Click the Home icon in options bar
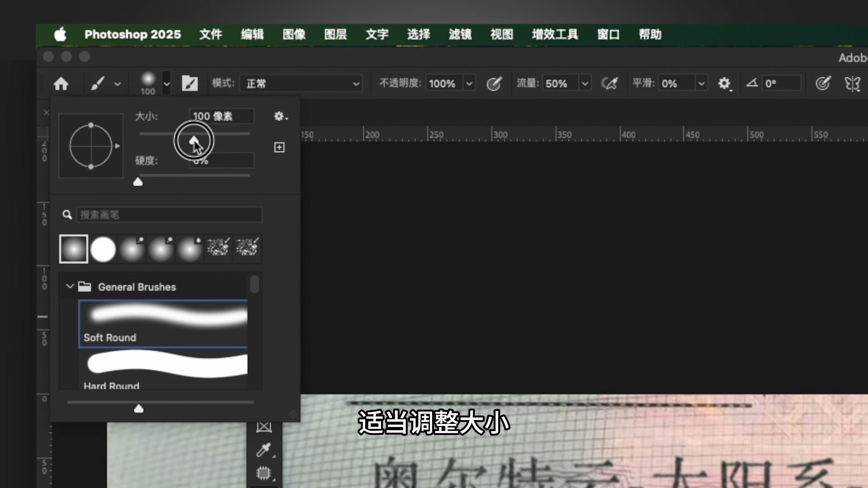 click(x=61, y=84)
